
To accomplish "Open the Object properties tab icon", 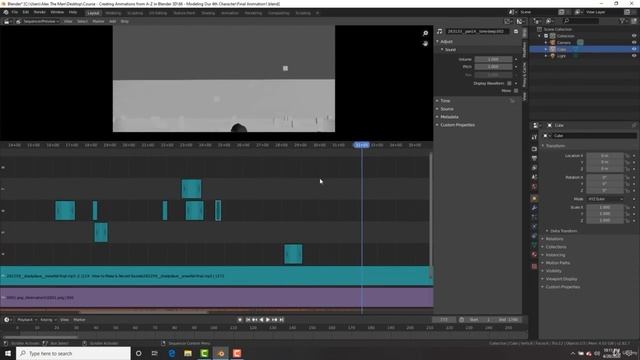I will point(534,199).
